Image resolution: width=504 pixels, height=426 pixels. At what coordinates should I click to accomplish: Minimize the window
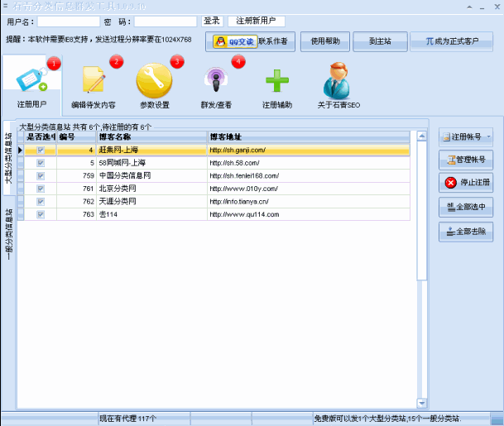click(482, 7)
